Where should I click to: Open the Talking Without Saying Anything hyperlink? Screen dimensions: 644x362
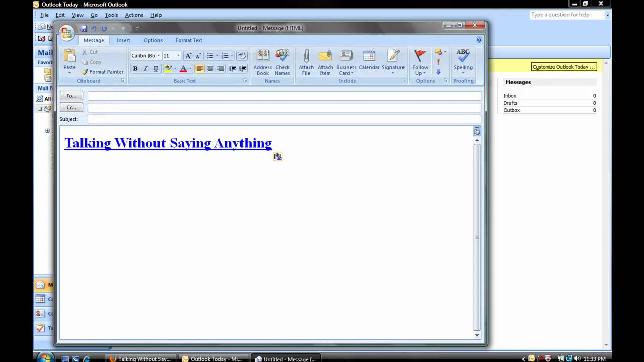pyautogui.click(x=168, y=143)
